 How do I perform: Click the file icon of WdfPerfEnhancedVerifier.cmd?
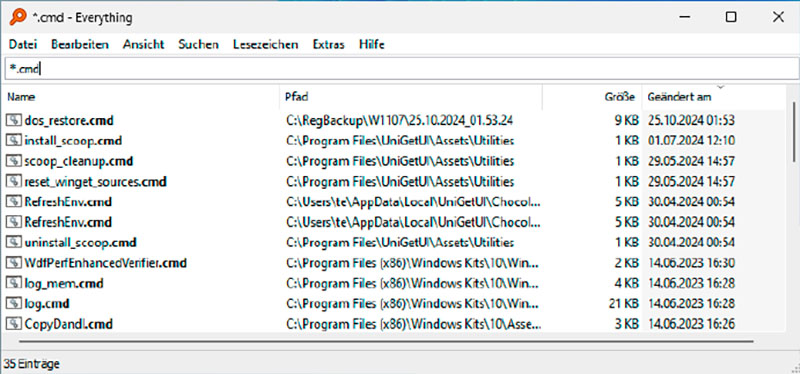click(13, 263)
